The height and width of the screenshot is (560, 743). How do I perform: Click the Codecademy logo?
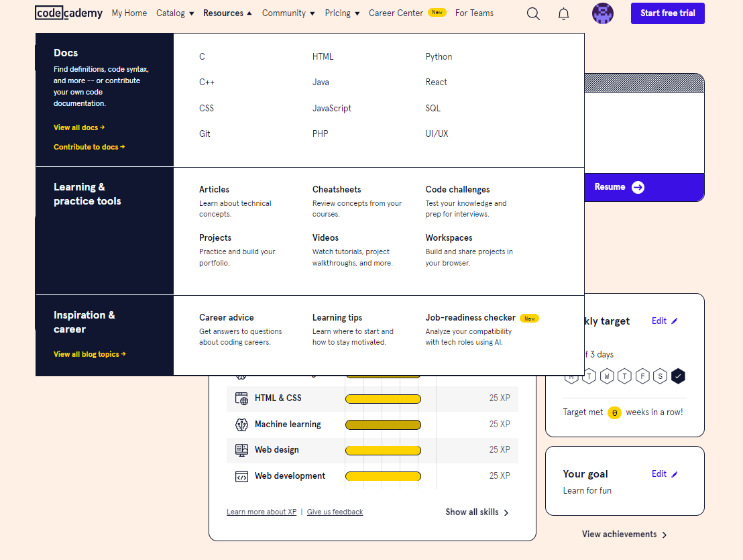68,13
